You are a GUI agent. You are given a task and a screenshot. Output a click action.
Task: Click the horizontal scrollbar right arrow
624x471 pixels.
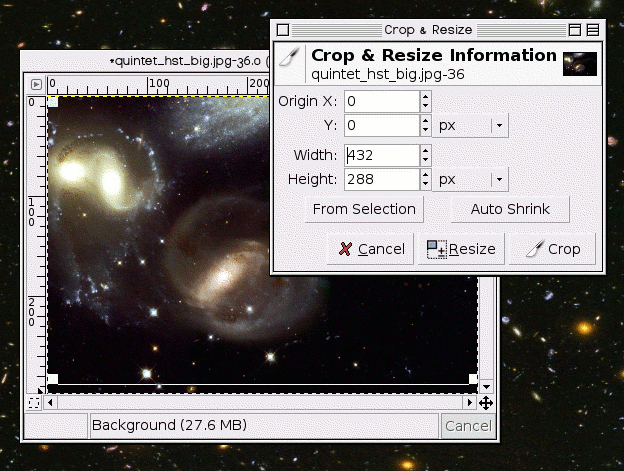[x=470, y=403]
